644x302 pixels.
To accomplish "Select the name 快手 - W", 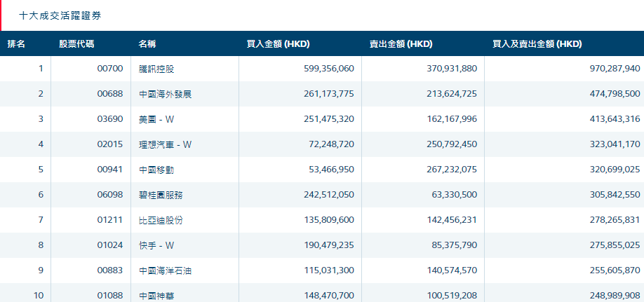I will coord(156,245).
